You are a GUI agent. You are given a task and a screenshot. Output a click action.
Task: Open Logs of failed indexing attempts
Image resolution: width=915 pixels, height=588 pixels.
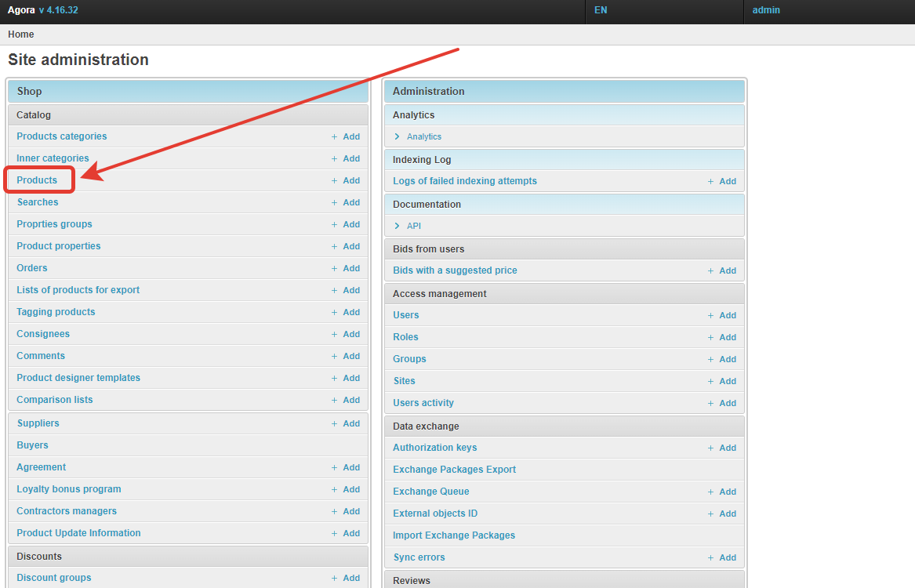coord(464,181)
